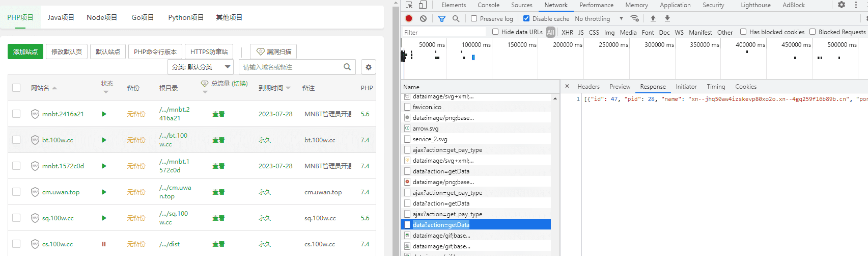The height and width of the screenshot is (256, 868).
Task: Uncheck the Disable cache checkbox
Action: tap(526, 18)
